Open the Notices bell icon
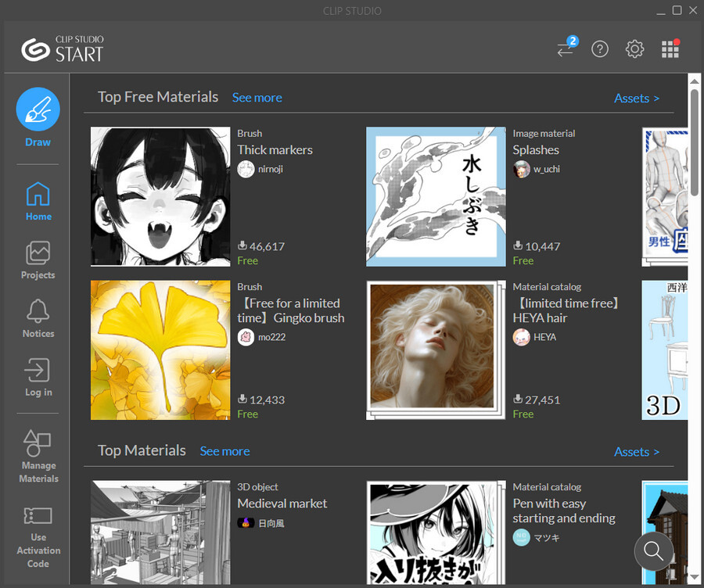This screenshot has width=704, height=588. point(38,318)
